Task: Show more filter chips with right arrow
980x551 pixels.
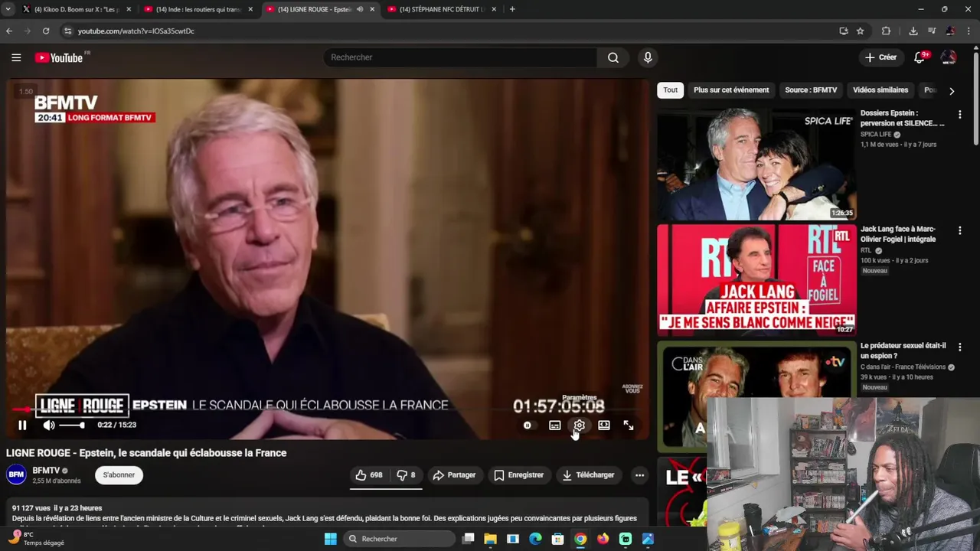Action: [x=952, y=90]
